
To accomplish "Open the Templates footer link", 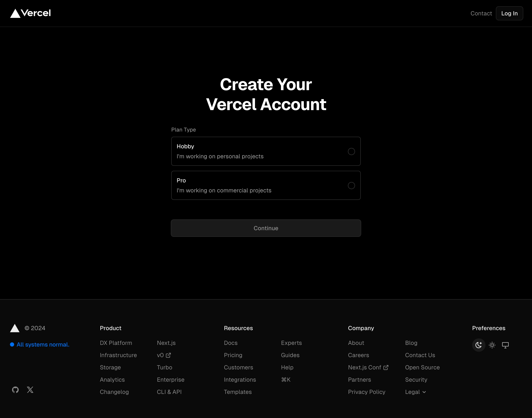I will (238, 392).
